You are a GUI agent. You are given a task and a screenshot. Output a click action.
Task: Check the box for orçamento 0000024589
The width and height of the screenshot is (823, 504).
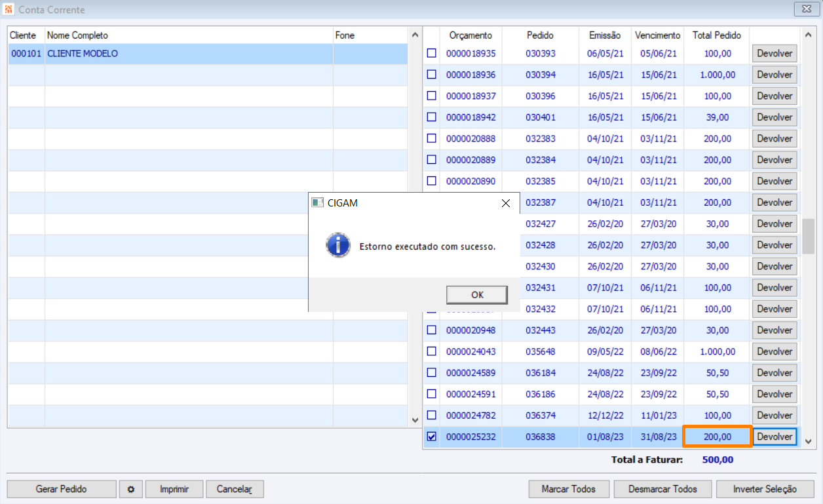point(431,373)
